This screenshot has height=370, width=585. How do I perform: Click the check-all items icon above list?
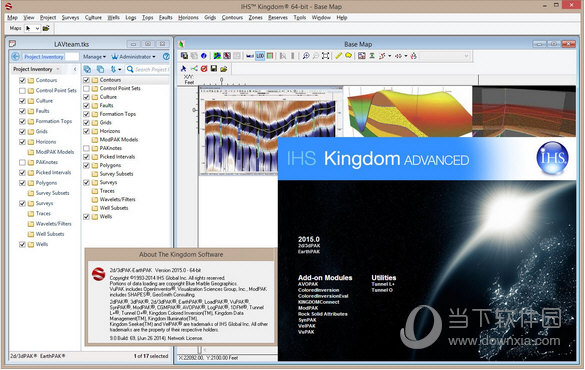tap(87, 69)
